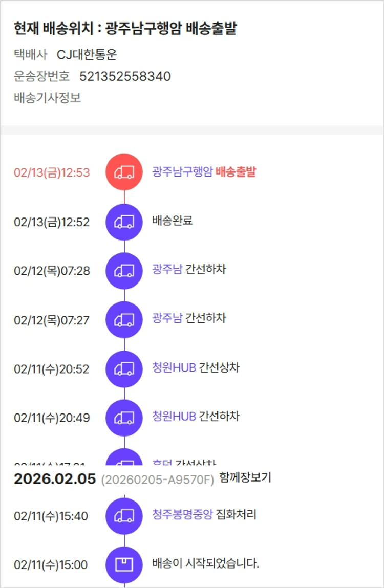
Task: Click truck icon next to 청원HUB 간선하차
Action: (x=124, y=418)
